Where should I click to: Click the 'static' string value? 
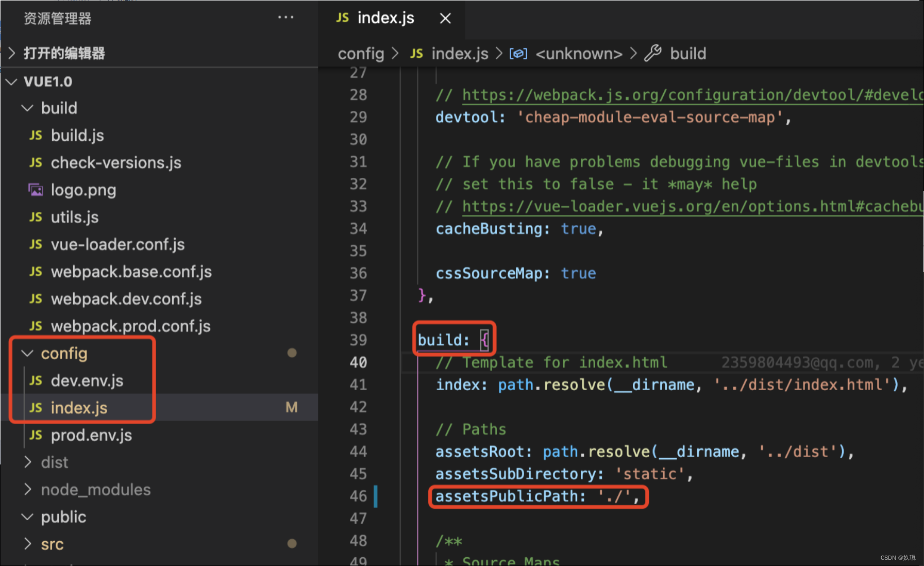point(650,474)
